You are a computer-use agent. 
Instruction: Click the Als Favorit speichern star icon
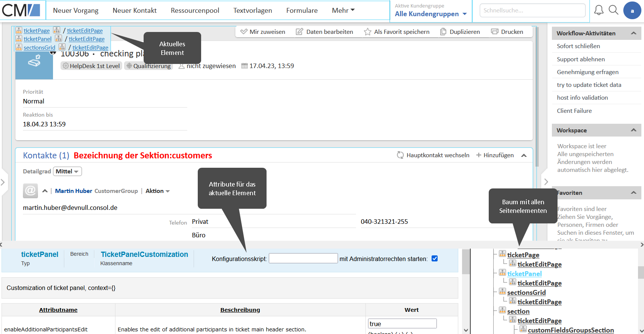367,32
